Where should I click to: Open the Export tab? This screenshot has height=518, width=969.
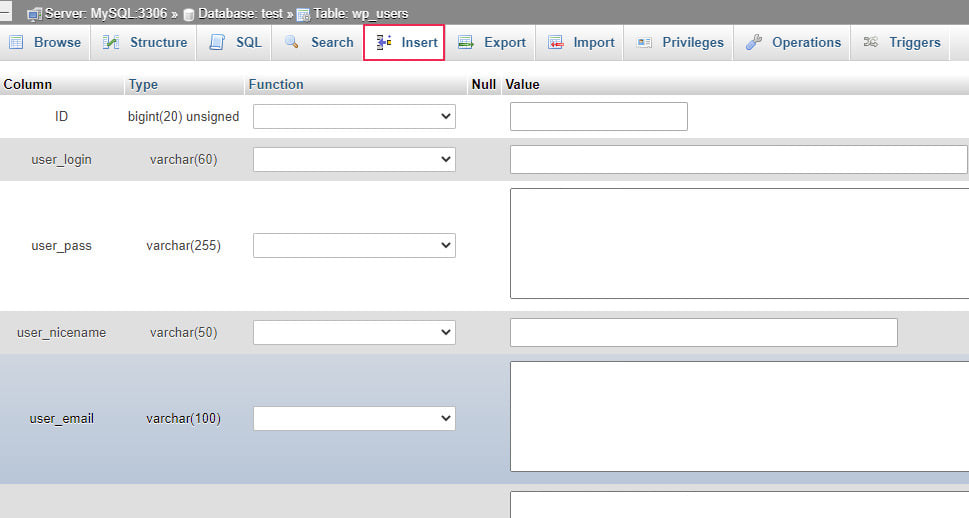click(x=491, y=42)
